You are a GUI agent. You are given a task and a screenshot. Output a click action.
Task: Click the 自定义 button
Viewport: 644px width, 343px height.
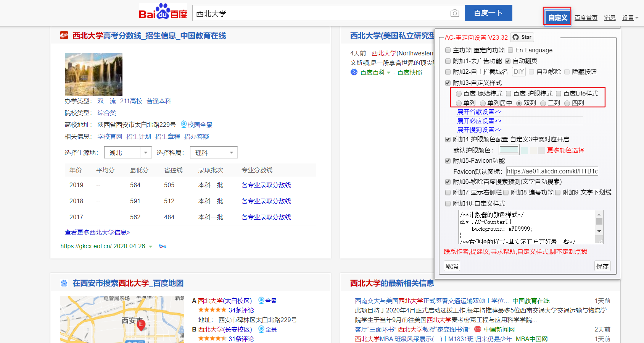click(557, 17)
